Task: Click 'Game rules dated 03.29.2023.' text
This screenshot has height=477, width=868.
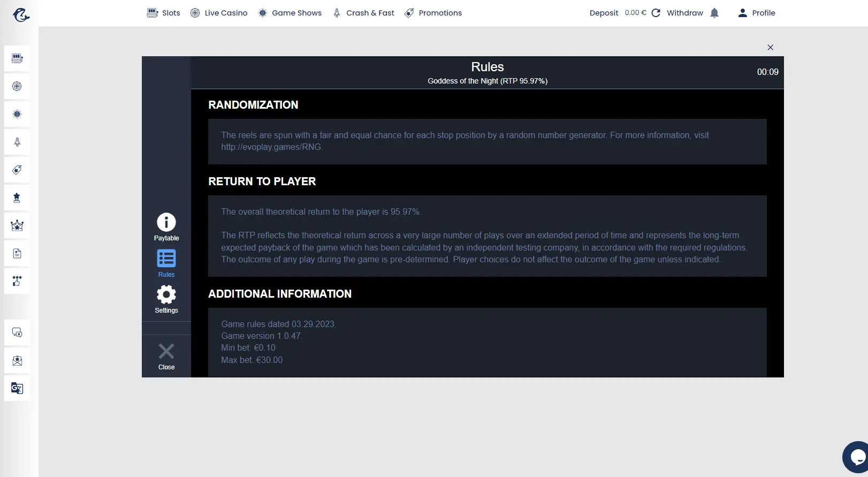Action: point(278,324)
